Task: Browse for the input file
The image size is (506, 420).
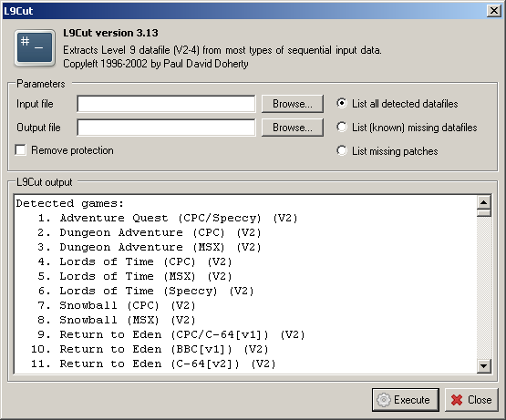Action: [293, 104]
